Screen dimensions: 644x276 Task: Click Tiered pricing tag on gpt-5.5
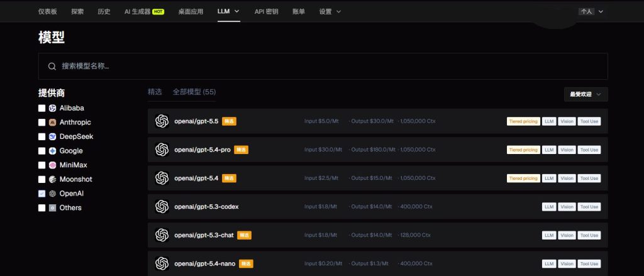[x=523, y=121]
